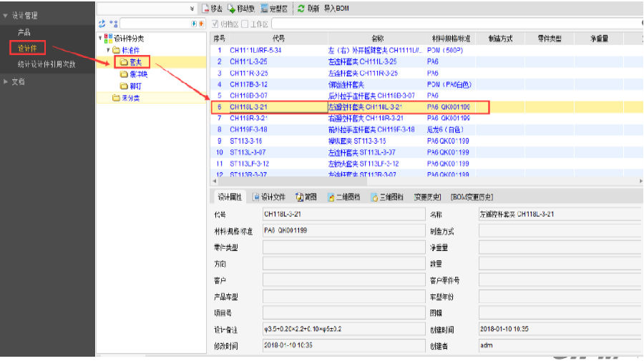This screenshot has height=361, width=644.
Task: Collapse the 设计件分类 tree root
Action: (x=100, y=38)
